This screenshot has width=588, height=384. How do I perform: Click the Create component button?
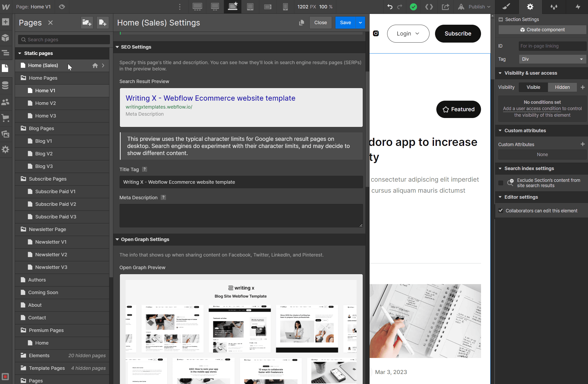click(542, 29)
